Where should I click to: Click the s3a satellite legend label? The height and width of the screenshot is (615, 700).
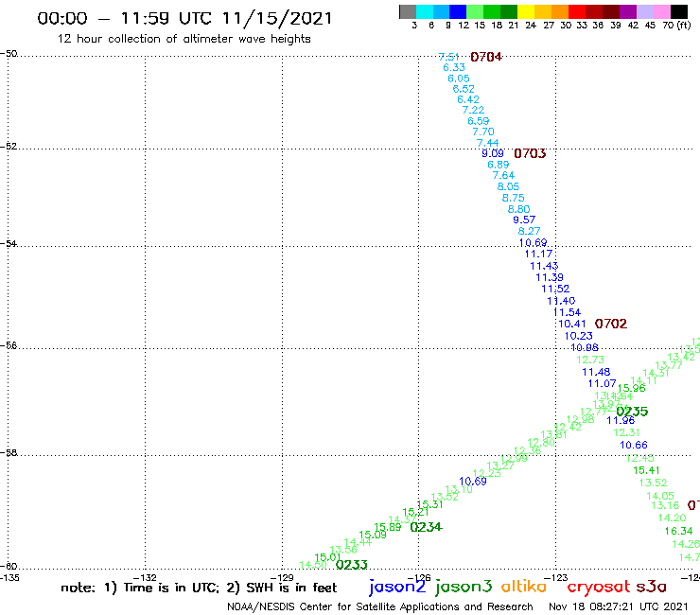(x=652, y=587)
